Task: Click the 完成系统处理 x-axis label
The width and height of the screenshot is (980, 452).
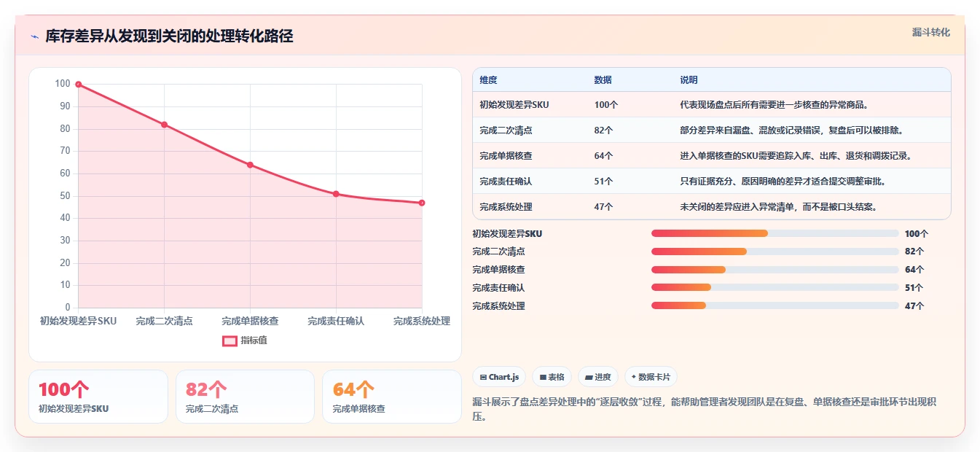Action: (x=422, y=321)
